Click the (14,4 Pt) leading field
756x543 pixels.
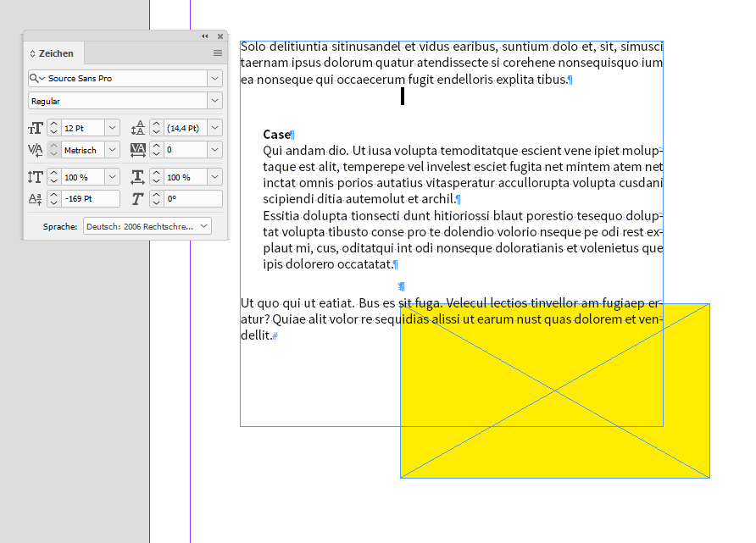click(186, 128)
